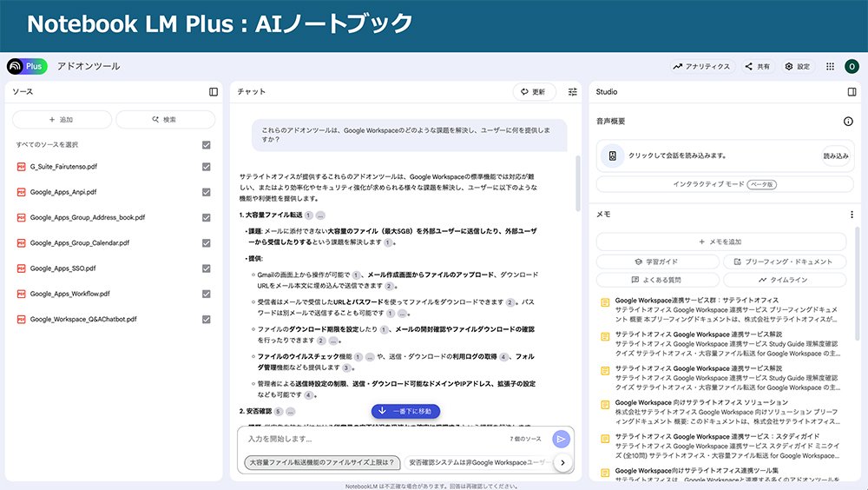Click citation 1 next to 大容量ファイル転送 heading
The image size is (868, 490).
tap(308, 215)
